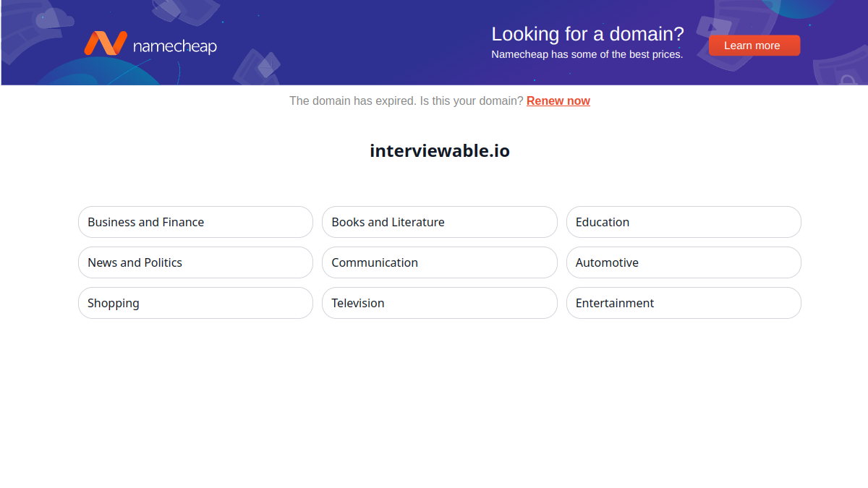
Task: Click the Namecheap logo icon
Action: click(x=106, y=43)
